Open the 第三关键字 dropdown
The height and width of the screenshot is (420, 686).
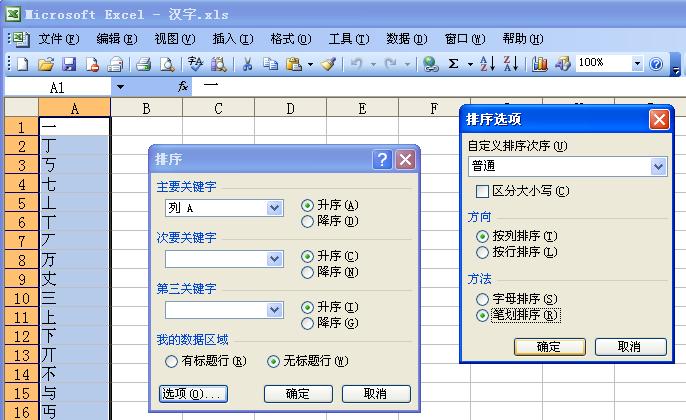pyautogui.click(x=274, y=310)
